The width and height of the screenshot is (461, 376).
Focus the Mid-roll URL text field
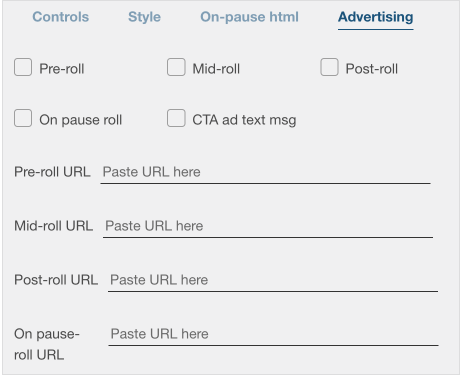(268, 226)
